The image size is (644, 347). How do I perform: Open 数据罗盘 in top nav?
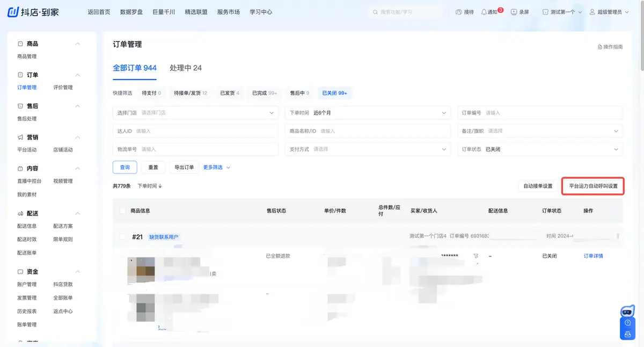point(131,12)
